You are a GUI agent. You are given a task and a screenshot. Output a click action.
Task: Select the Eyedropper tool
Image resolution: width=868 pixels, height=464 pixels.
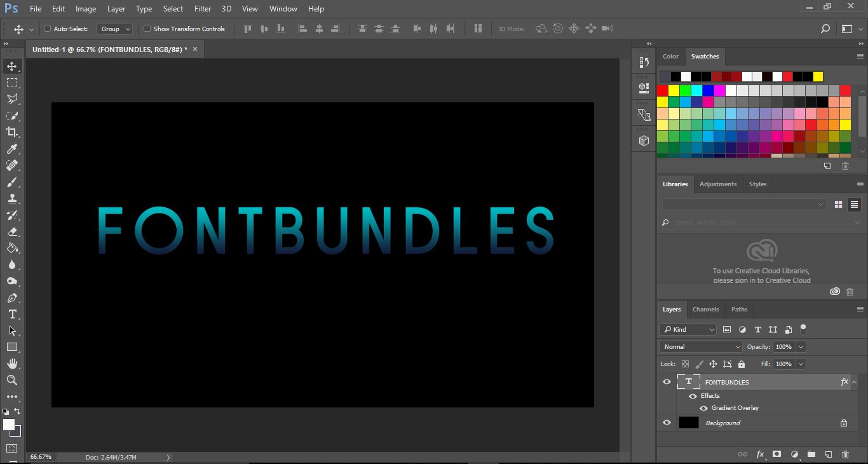pos(12,149)
